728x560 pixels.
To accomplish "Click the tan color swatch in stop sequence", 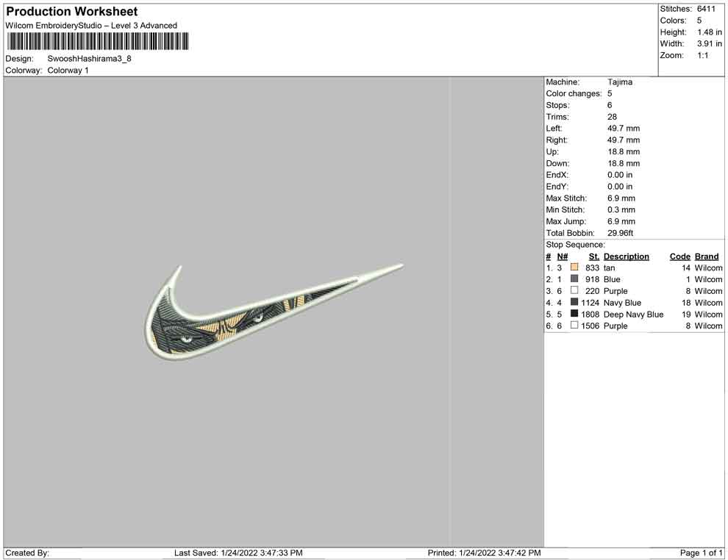I will pyautogui.click(x=574, y=268).
